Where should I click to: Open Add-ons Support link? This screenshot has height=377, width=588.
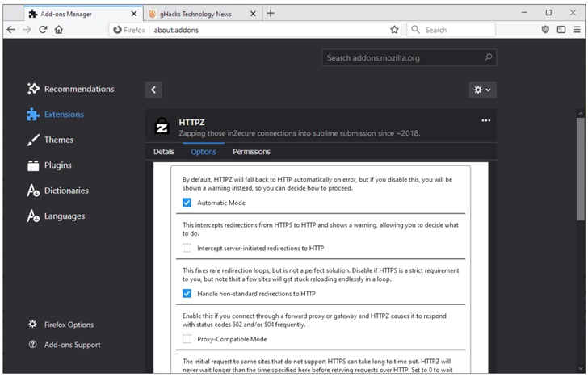coord(72,345)
